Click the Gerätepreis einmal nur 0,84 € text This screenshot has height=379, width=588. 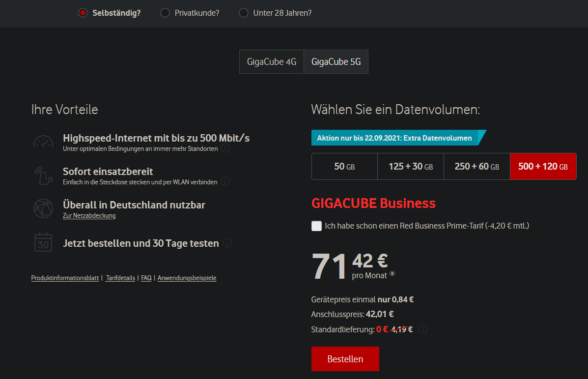click(x=362, y=299)
